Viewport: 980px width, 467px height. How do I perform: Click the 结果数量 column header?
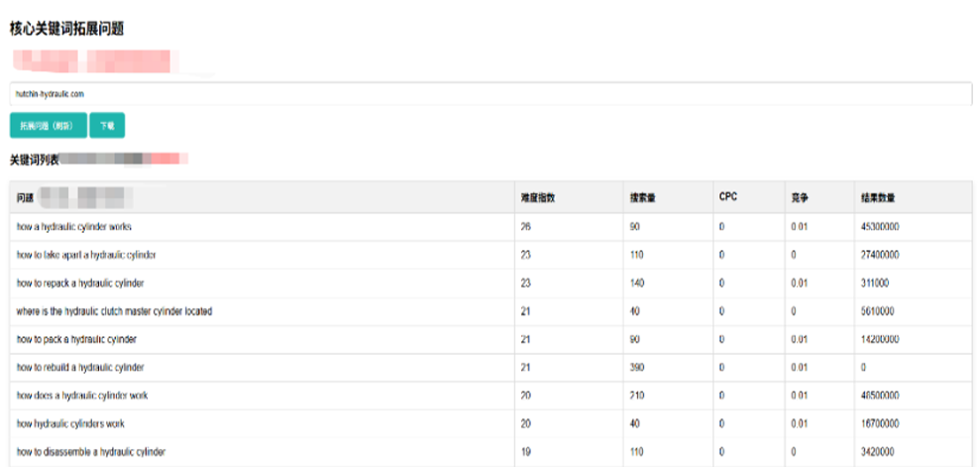click(x=879, y=197)
